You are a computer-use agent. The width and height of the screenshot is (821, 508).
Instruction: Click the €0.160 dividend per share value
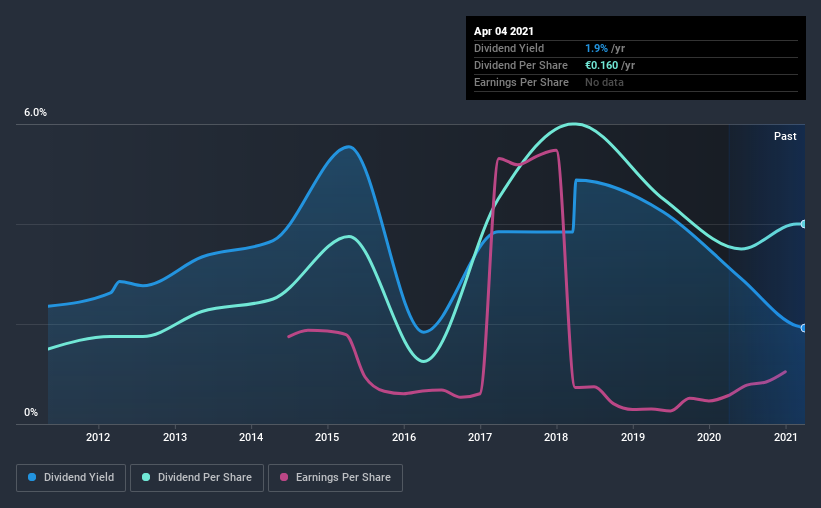coord(602,65)
